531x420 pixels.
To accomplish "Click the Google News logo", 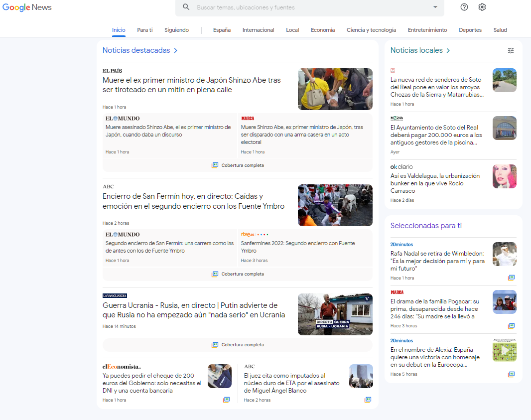I will click(x=27, y=7).
